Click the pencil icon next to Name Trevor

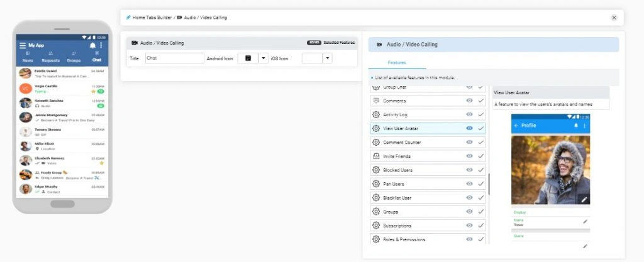[585, 221]
